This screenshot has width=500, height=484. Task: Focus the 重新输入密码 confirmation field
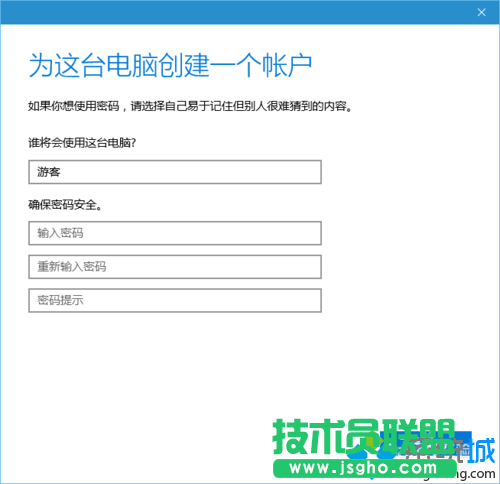click(175, 267)
